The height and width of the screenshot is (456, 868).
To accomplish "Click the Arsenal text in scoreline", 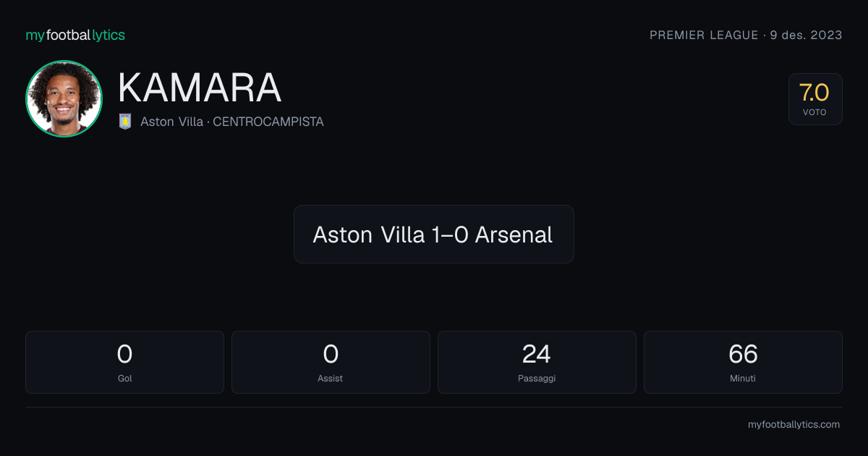I will tap(514, 235).
